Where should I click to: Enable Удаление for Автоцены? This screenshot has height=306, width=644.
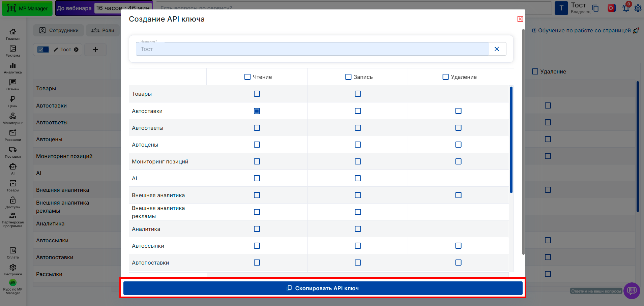click(x=459, y=145)
